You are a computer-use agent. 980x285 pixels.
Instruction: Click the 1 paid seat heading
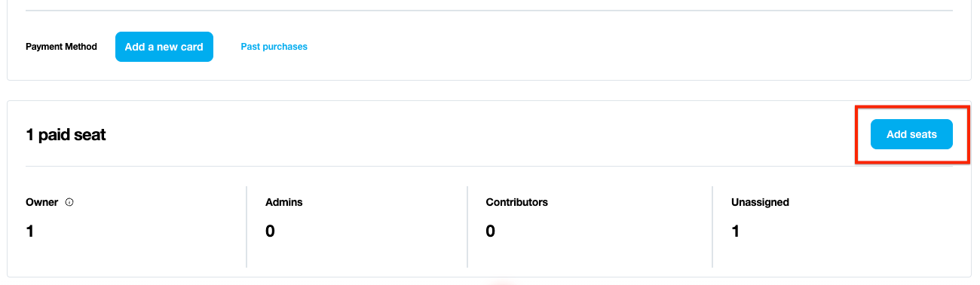tap(66, 135)
